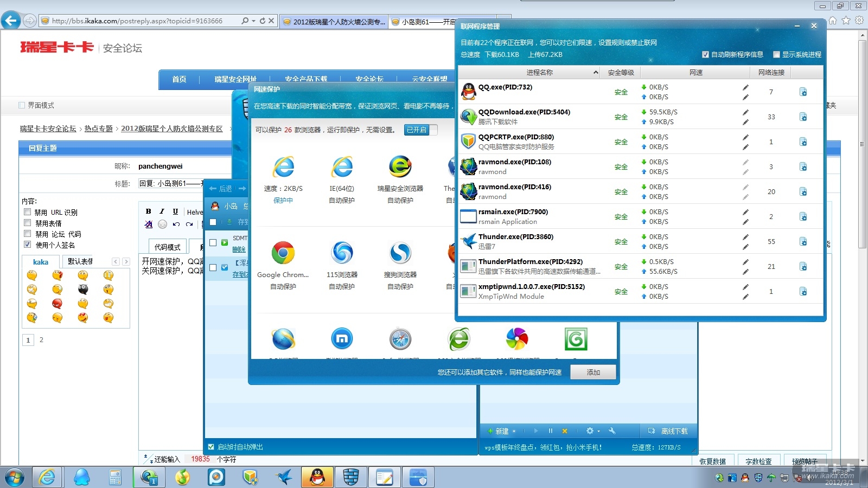Image resolution: width=868 pixels, height=488 pixels.
Task: Select the green 360 browser icon
Action: point(459,339)
